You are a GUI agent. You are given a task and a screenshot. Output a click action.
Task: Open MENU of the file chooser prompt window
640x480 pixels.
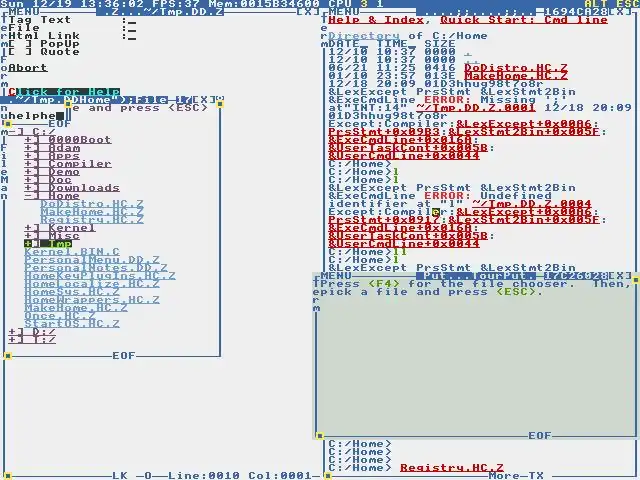click(336, 276)
